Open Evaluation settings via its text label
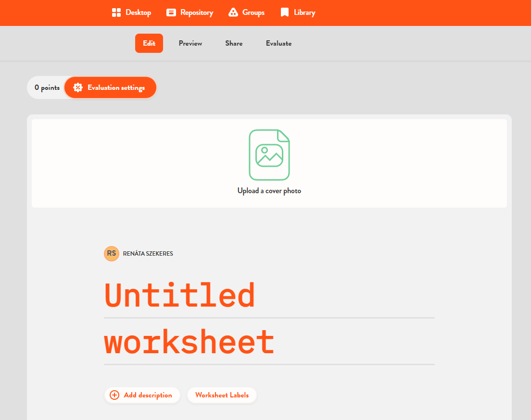This screenshot has height=420, width=531. tap(116, 87)
